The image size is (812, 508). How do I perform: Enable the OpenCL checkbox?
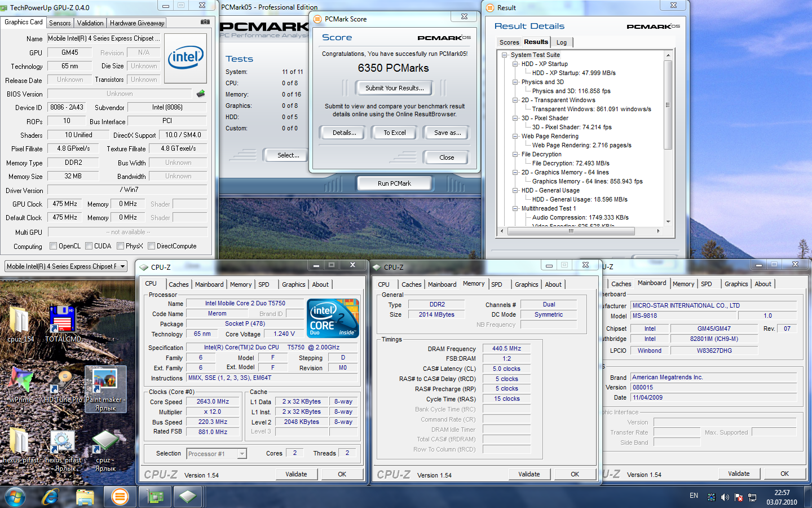tap(53, 246)
